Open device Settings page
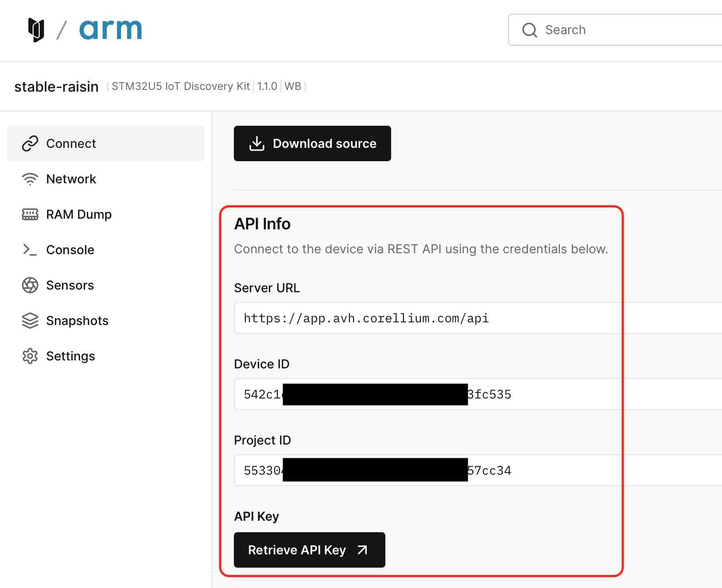 106,356
